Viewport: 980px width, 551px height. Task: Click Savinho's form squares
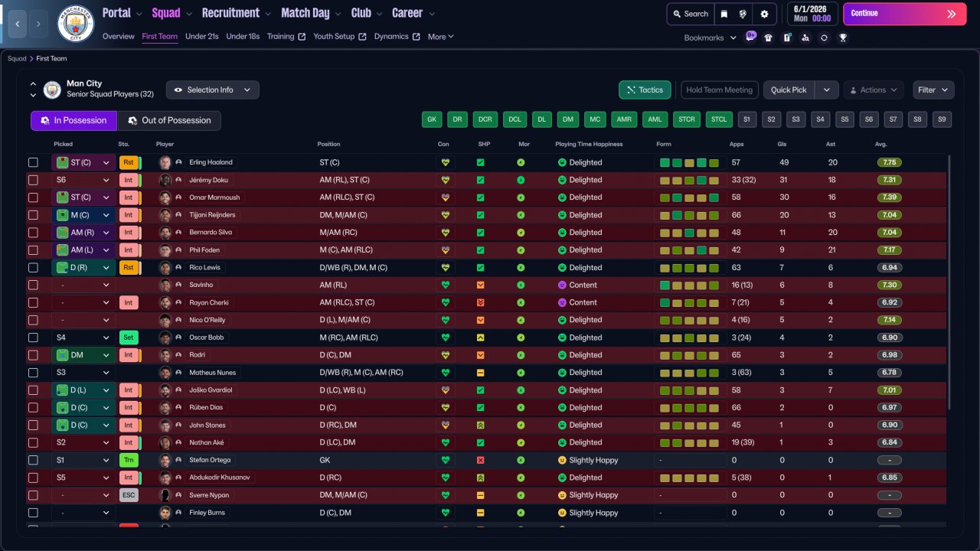coord(690,285)
